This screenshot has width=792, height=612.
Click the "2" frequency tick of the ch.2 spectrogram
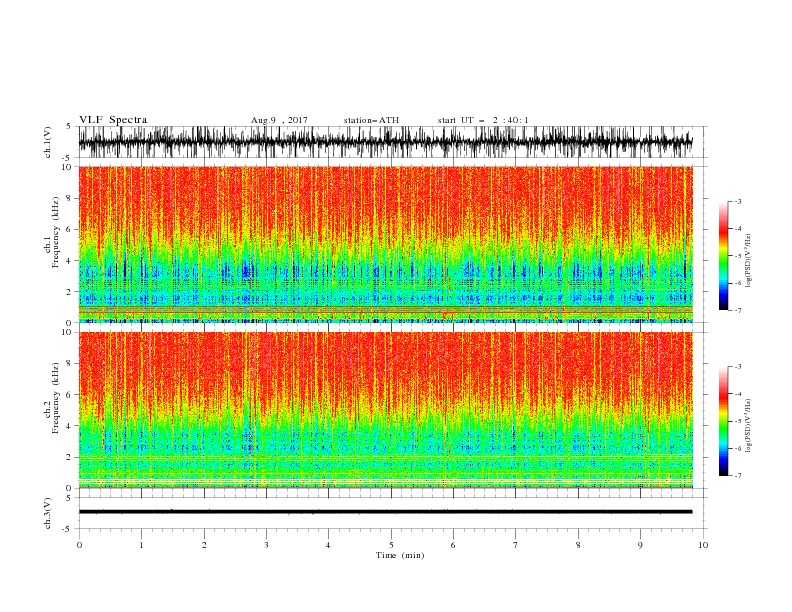[x=69, y=457]
